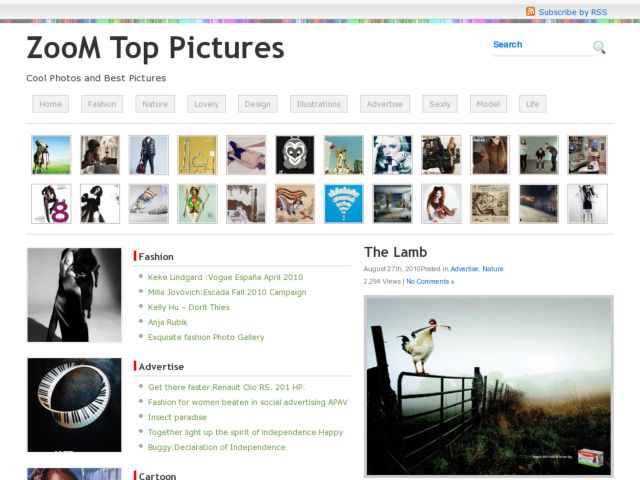This screenshot has height=480, width=640.
Task: Open the vintage newspaper ad thumbnail
Action: click(490, 204)
